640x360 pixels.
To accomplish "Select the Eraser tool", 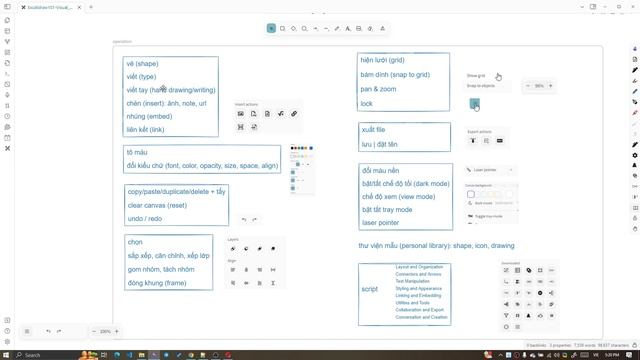I will click(x=370, y=29).
